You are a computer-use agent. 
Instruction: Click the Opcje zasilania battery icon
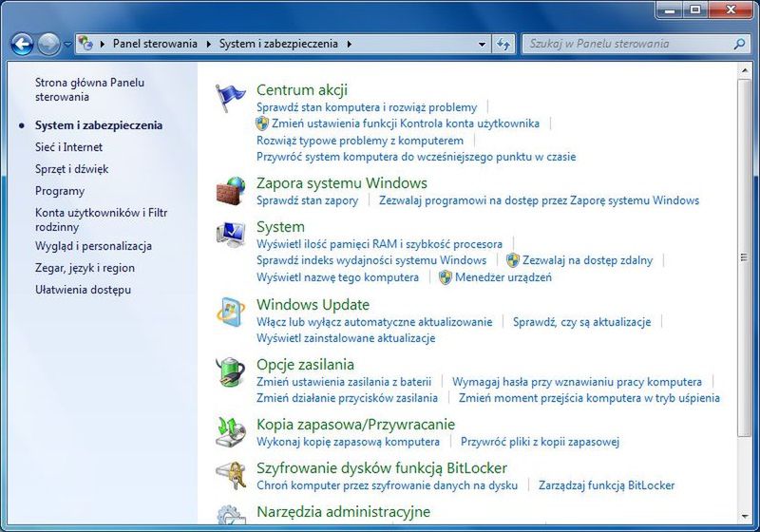(231, 371)
